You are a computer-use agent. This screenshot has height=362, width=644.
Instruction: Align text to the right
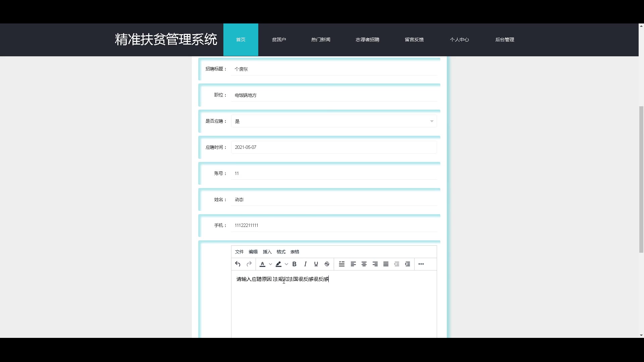(375, 264)
